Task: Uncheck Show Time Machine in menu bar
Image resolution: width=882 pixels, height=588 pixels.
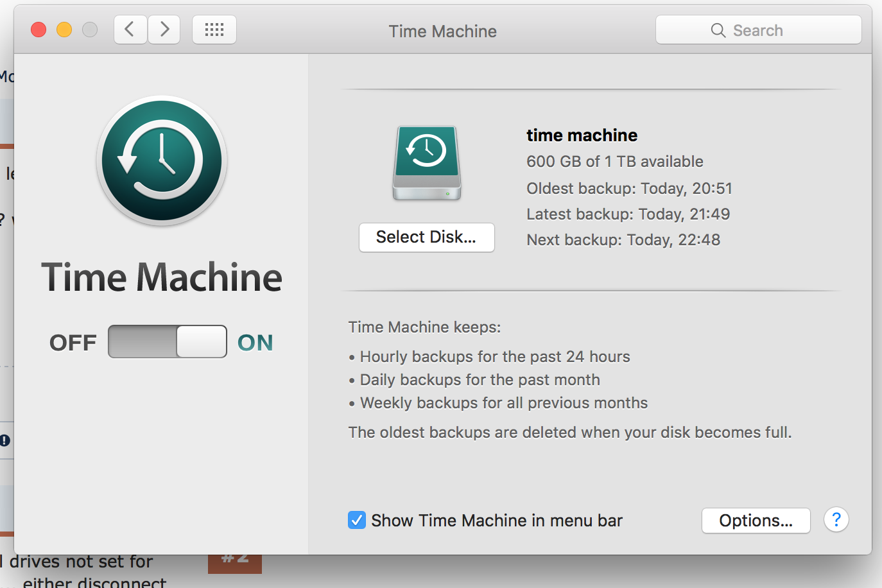Action: tap(357, 520)
